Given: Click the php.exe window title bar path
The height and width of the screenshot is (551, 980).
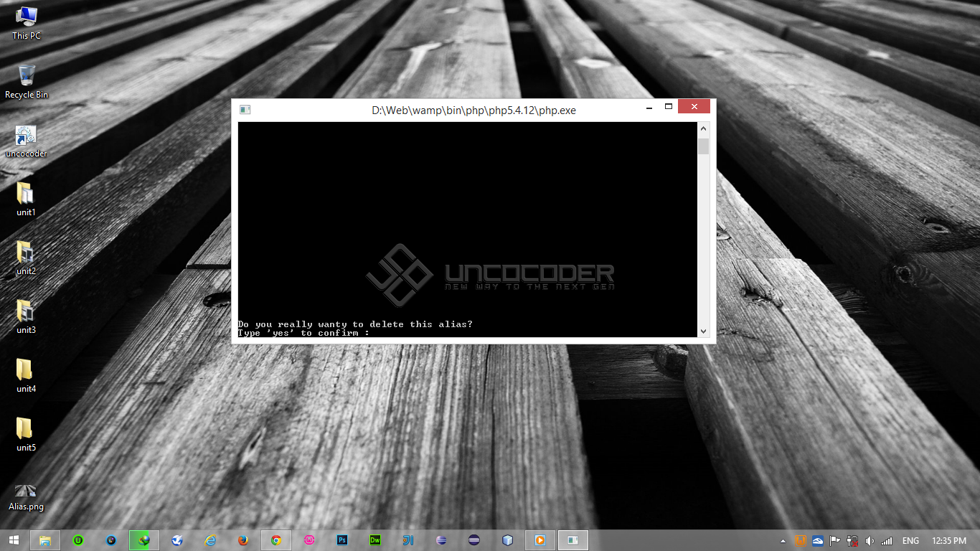Looking at the screenshot, I should pyautogui.click(x=473, y=110).
